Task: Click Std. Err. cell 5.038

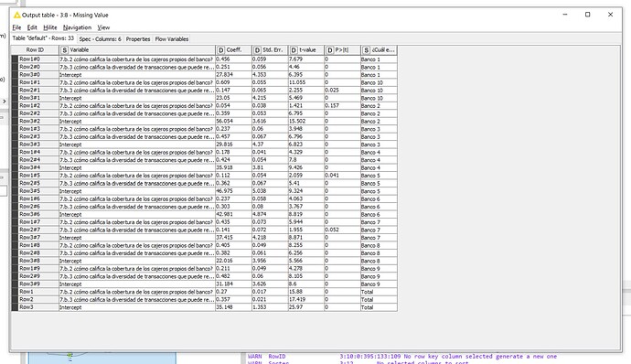Action: pyautogui.click(x=270, y=191)
